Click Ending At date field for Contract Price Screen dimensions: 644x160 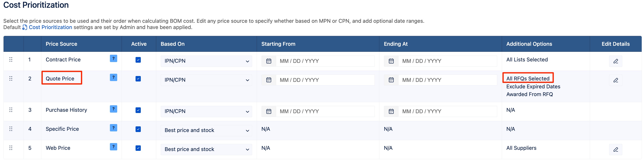(x=448, y=61)
